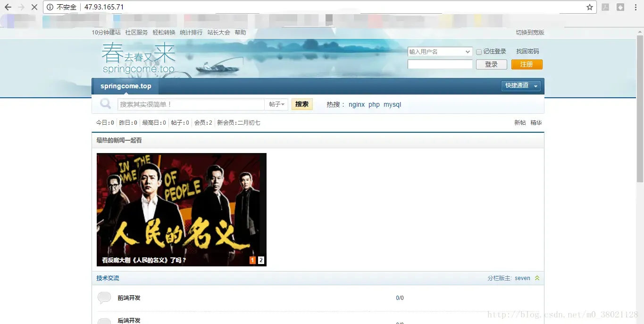Collapse 技术交流 section with the green chevron
This screenshot has height=324, width=644.
[x=537, y=278]
